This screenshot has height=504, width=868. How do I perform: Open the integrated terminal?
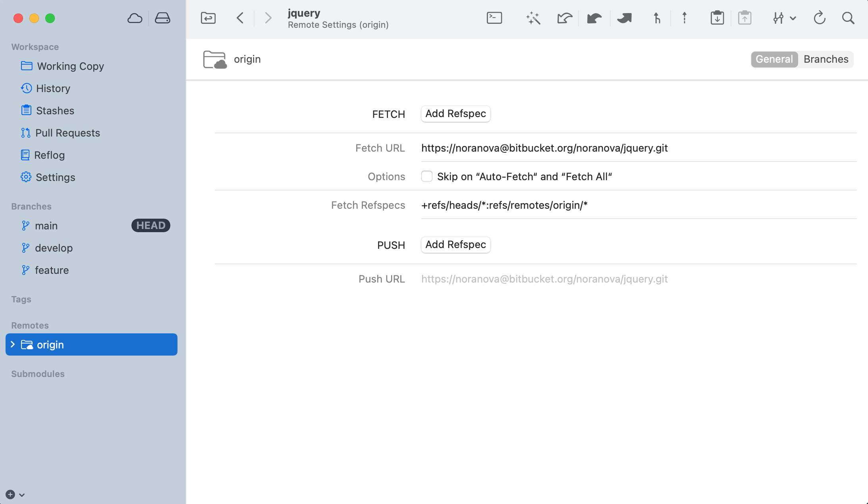pyautogui.click(x=494, y=18)
